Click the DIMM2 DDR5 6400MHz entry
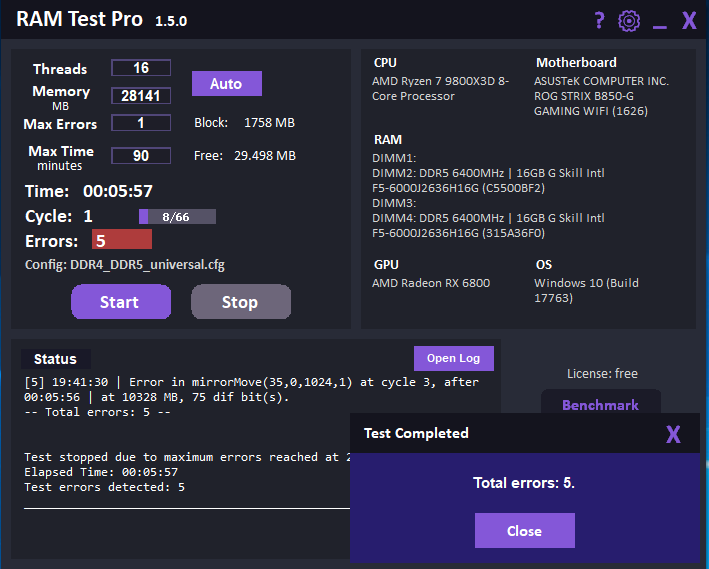The image size is (709, 569). [488, 180]
